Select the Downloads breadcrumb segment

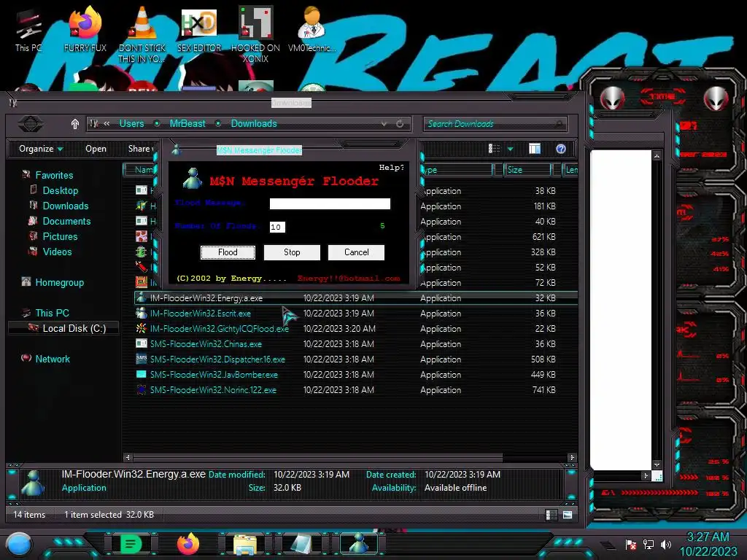click(x=254, y=124)
